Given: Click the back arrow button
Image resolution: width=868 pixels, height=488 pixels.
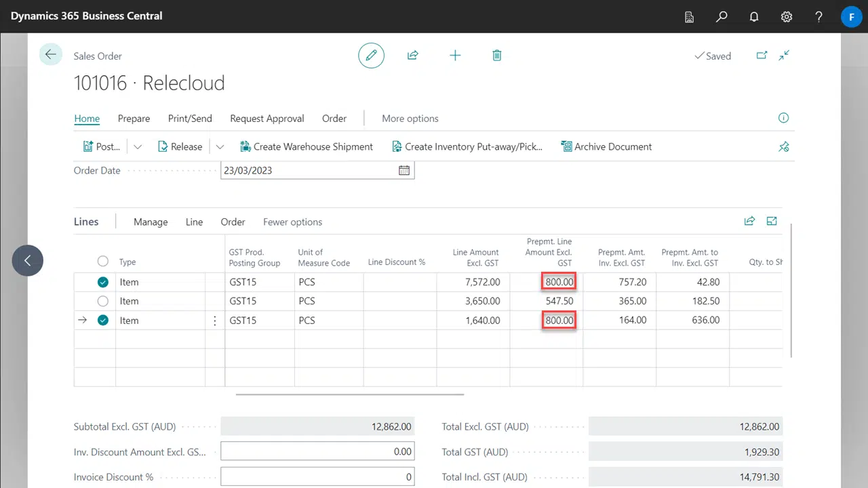Looking at the screenshot, I should tap(51, 54).
